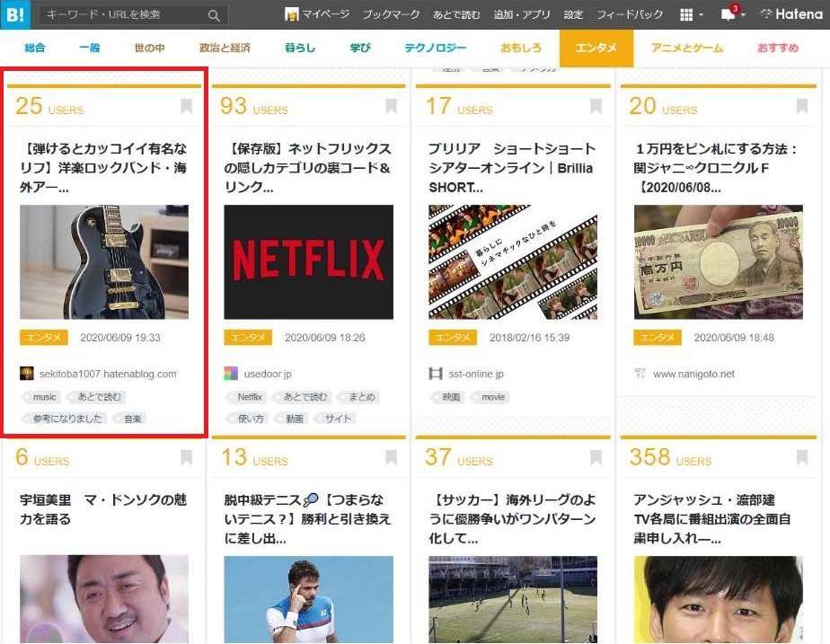Click the NETFLIX logo thumbnail

point(309,262)
